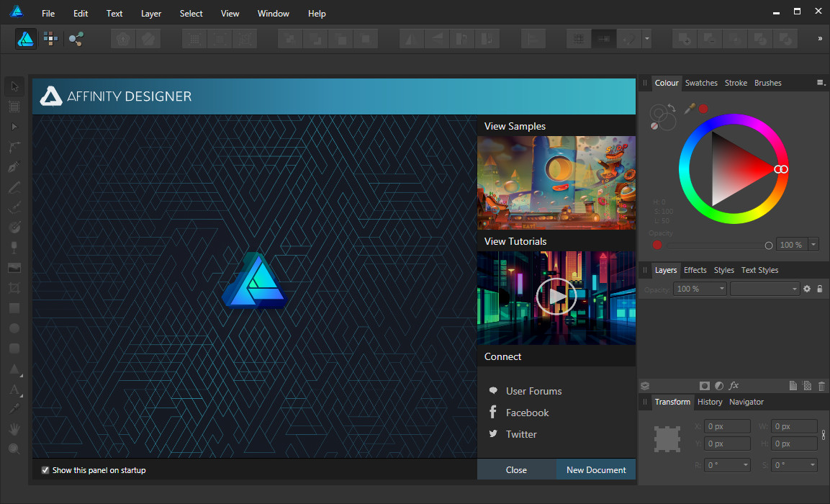Viewport: 830px width, 504px height.
Task: Select the View hand tool
Action: click(x=14, y=429)
